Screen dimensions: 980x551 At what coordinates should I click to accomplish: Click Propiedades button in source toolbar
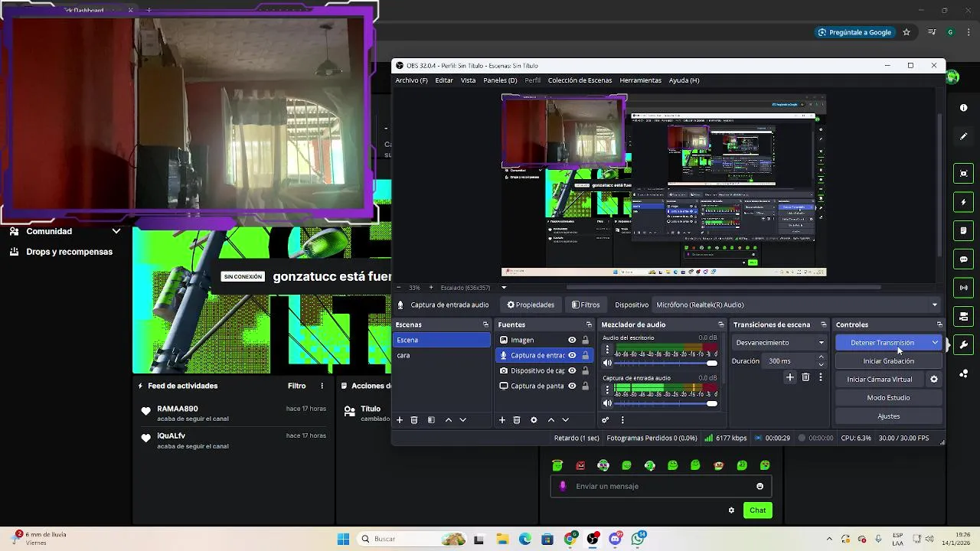pos(531,305)
